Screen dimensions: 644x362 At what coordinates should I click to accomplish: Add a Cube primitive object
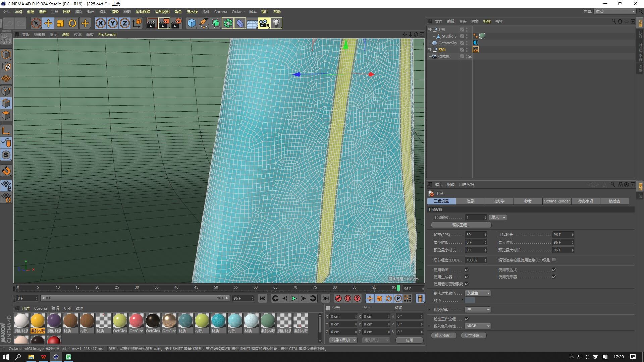[x=192, y=23]
